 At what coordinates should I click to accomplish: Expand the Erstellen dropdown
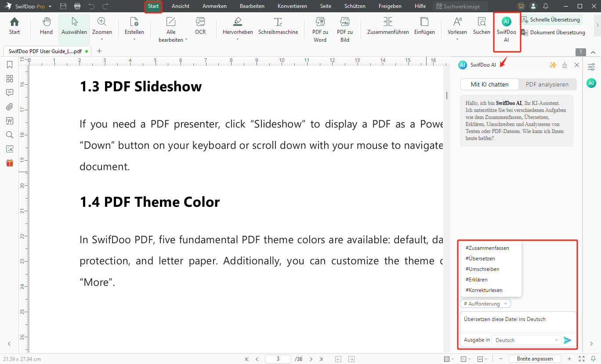tap(134, 39)
